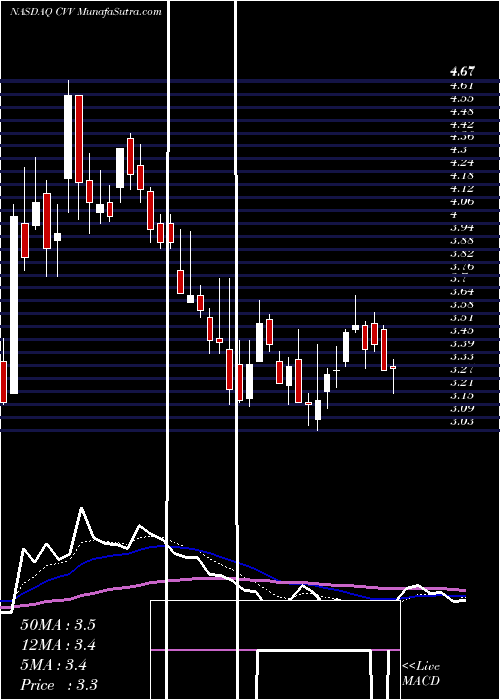Click the 3.33 price axis label
The width and height of the screenshot is (500, 700).
click(x=462, y=357)
